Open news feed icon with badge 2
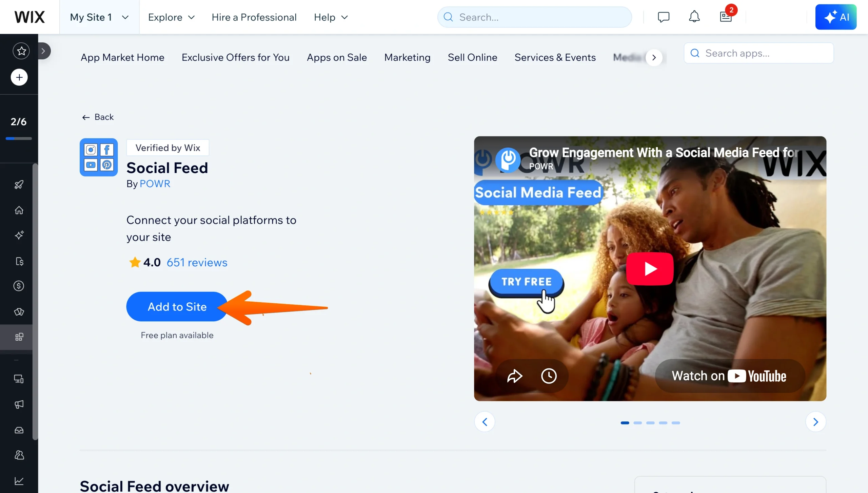This screenshot has height=493, width=868. tap(726, 17)
